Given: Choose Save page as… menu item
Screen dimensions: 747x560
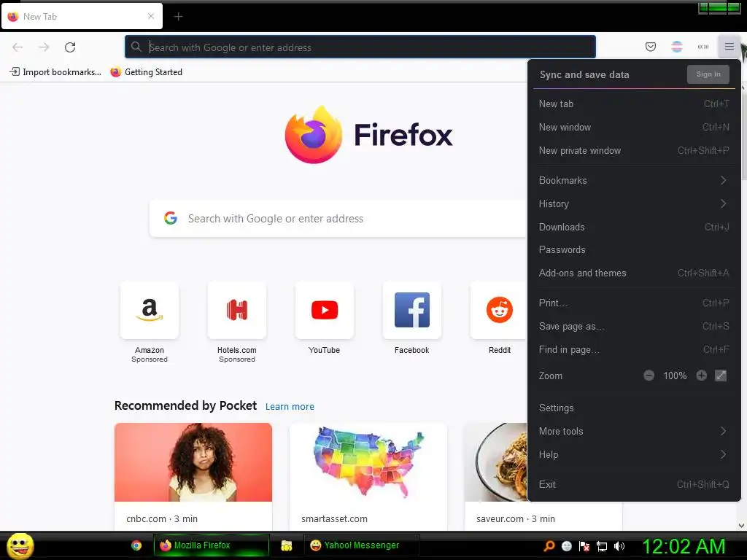Looking at the screenshot, I should coord(634,326).
